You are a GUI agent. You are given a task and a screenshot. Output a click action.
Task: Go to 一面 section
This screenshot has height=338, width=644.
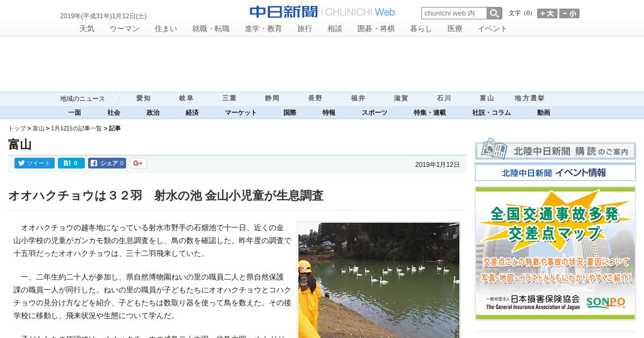click(x=75, y=113)
